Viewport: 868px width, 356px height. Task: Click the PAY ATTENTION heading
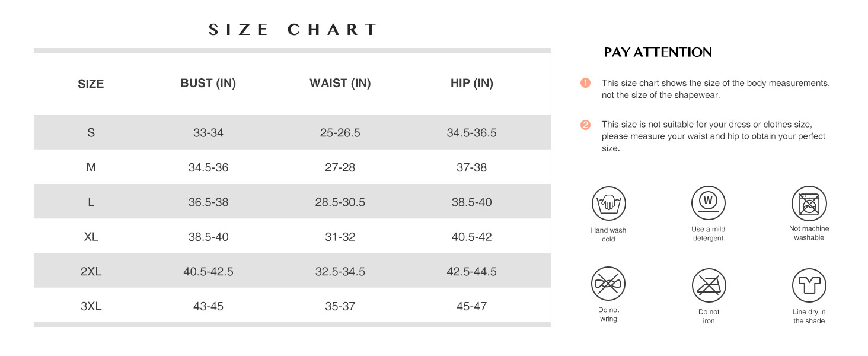click(658, 52)
